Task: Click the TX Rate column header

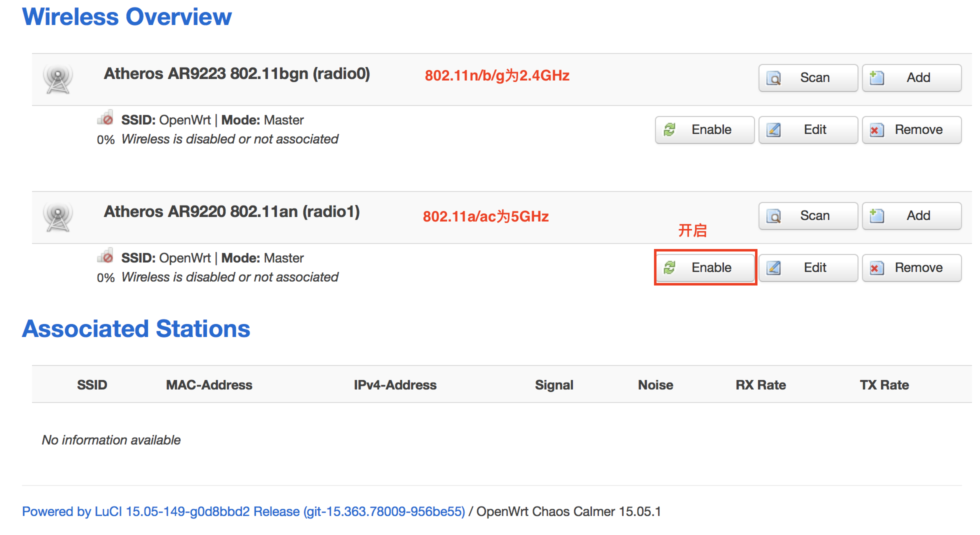Action: point(884,385)
